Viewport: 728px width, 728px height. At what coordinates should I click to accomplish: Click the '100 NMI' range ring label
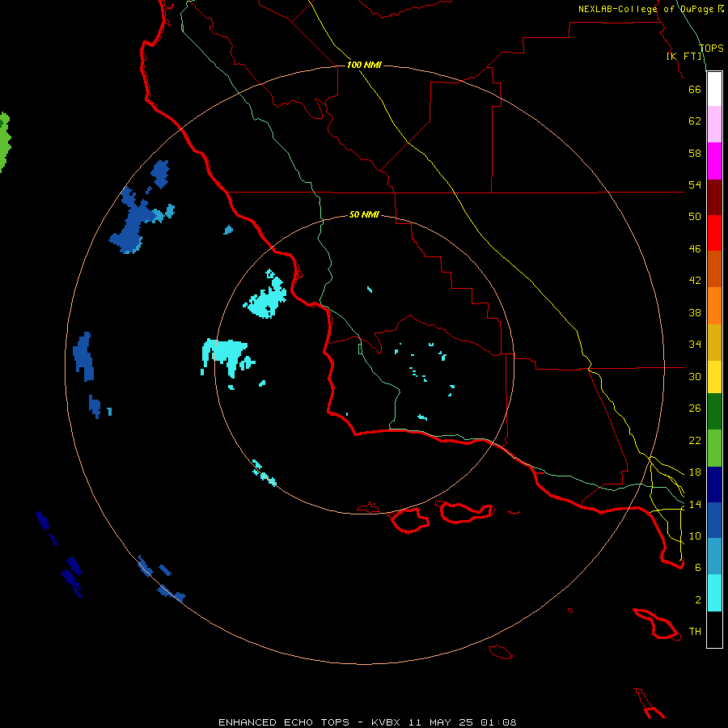tap(364, 65)
